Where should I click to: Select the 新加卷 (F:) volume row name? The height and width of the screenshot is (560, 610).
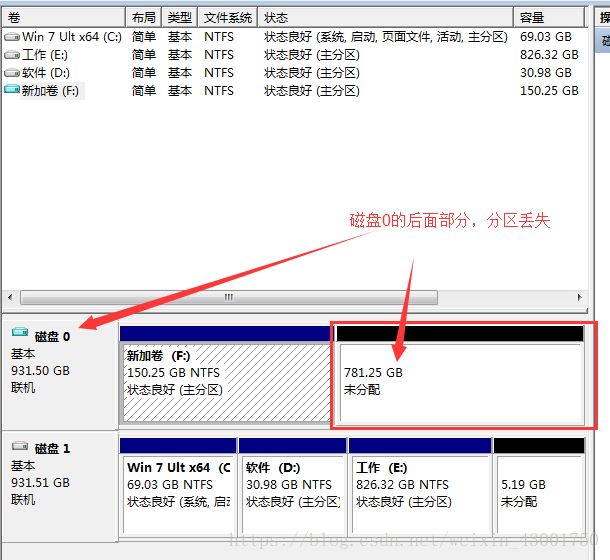(50, 91)
